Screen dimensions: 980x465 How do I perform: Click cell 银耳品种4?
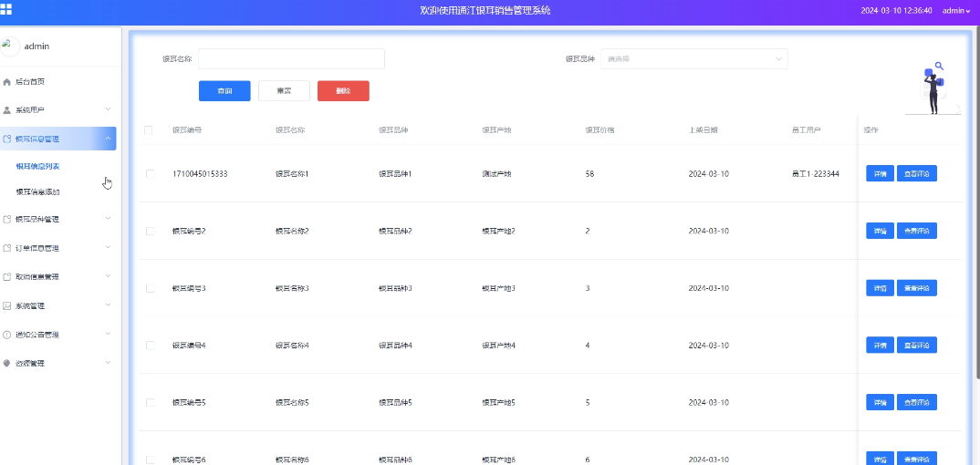coord(396,346)
